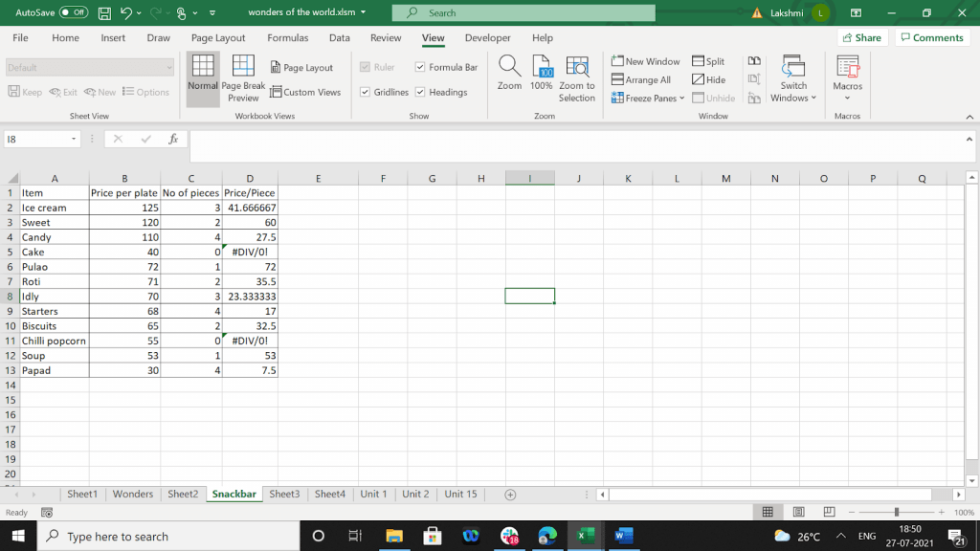Click Zoom to Selection icon
The height and width of the screenshot is (551, 980).
click(577, 67)
